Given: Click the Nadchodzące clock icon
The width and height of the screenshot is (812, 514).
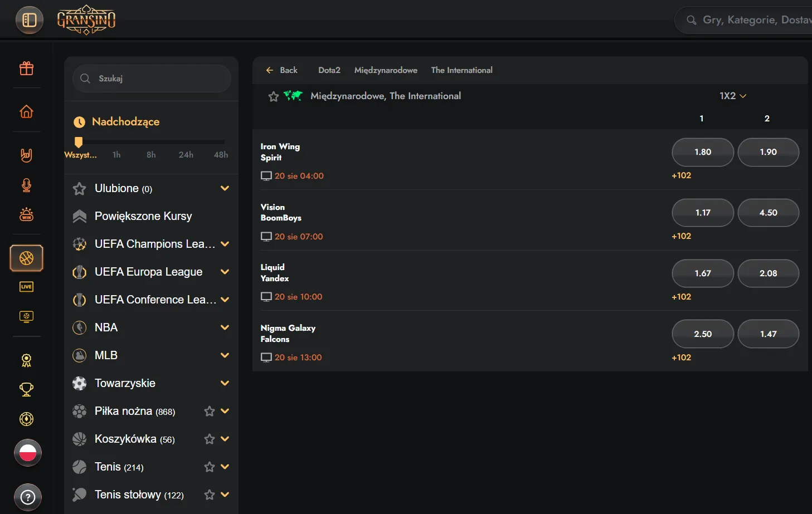Looking at the screenshot, I should (80, 122).
